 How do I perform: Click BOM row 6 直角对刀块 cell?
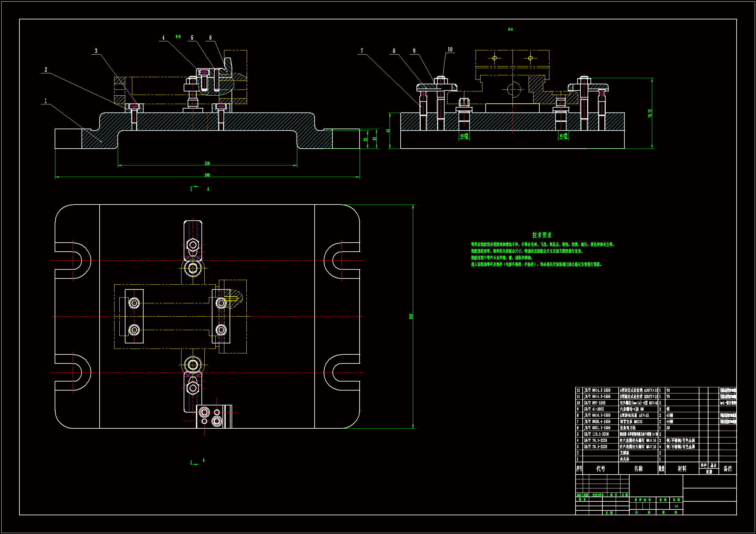(x=628, y=428)
